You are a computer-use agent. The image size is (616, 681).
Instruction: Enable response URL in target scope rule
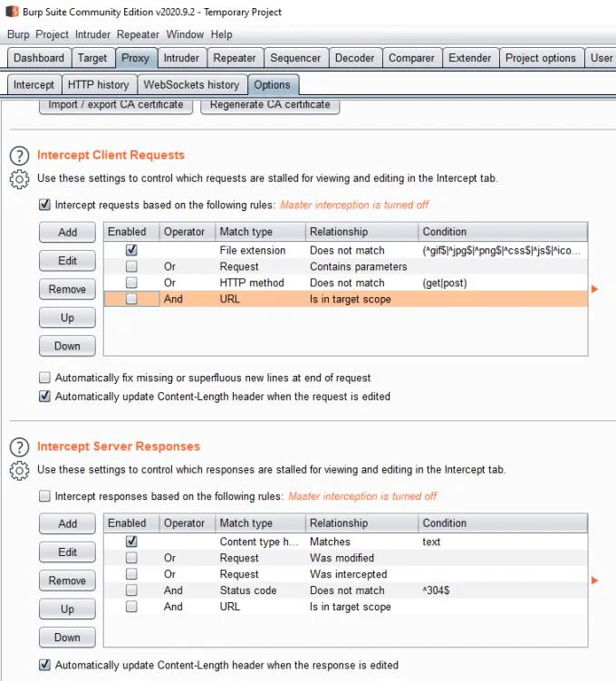tap(131, 606)
